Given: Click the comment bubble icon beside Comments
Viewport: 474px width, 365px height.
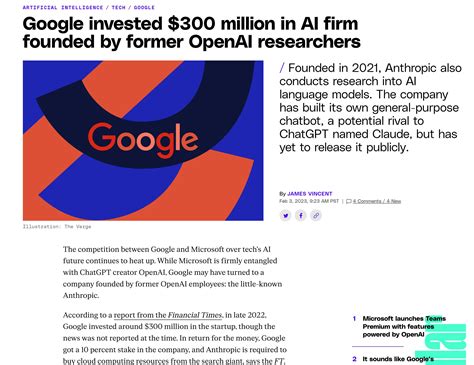Looking at the screenshot, I should pyautogui.click(x=349, y=201).
